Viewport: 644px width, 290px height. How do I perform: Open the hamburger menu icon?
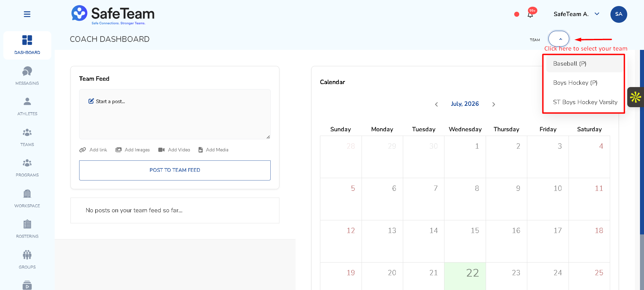pos(27,14)
